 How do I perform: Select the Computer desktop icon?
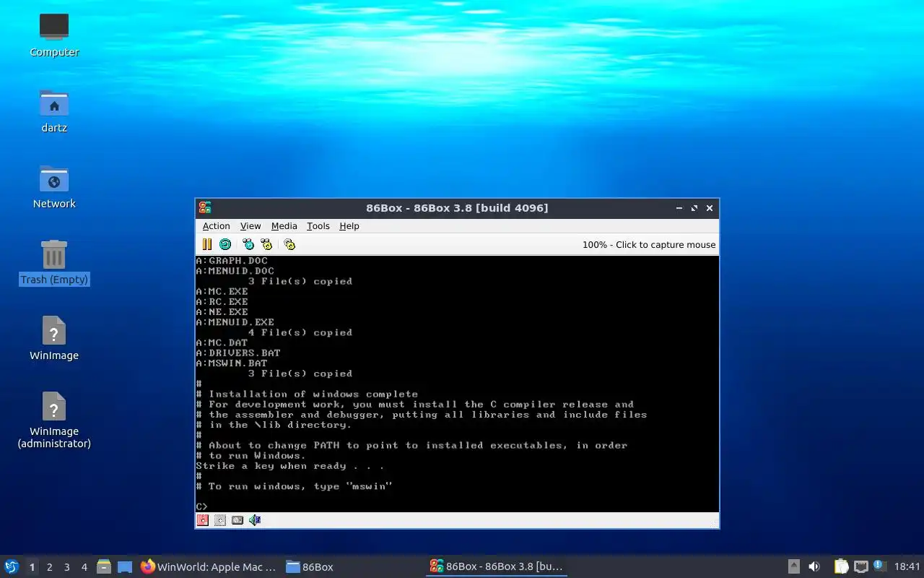[x=54, y=35]
